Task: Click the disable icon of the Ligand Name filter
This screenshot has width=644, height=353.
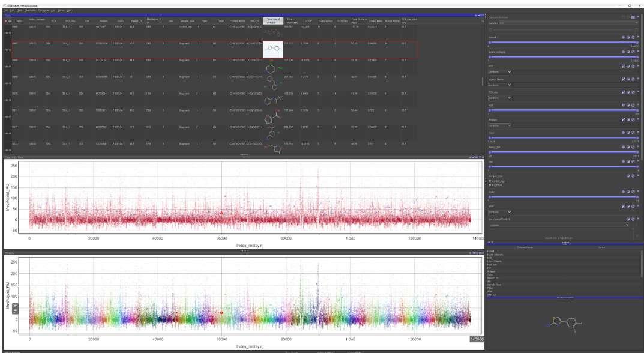Action: pyautogui.click(x=633, y=79)
